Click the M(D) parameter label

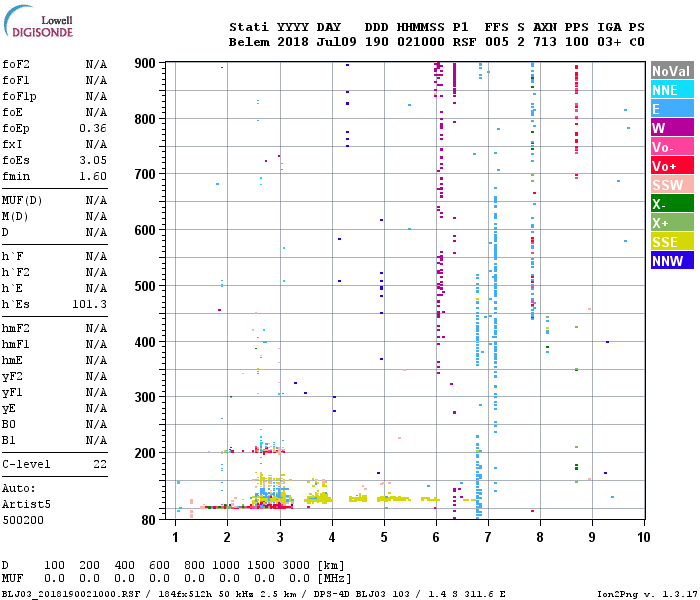[x=15, y=217]
